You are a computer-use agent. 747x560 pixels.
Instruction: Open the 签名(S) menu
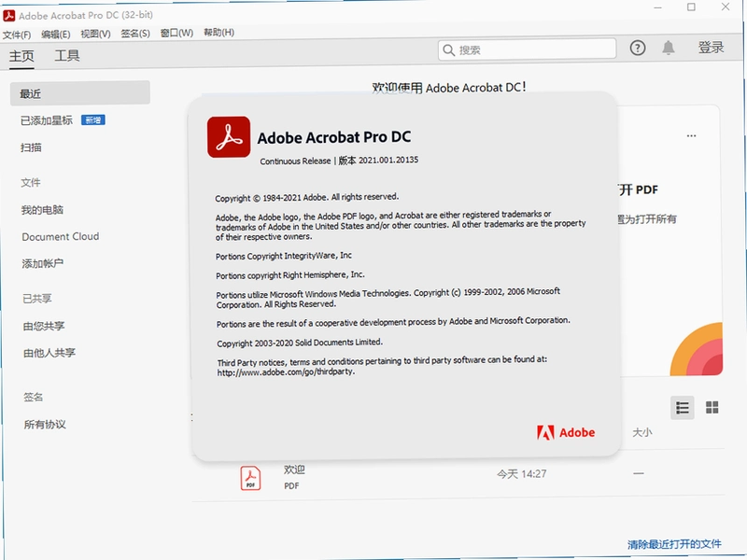pos(135,34)
